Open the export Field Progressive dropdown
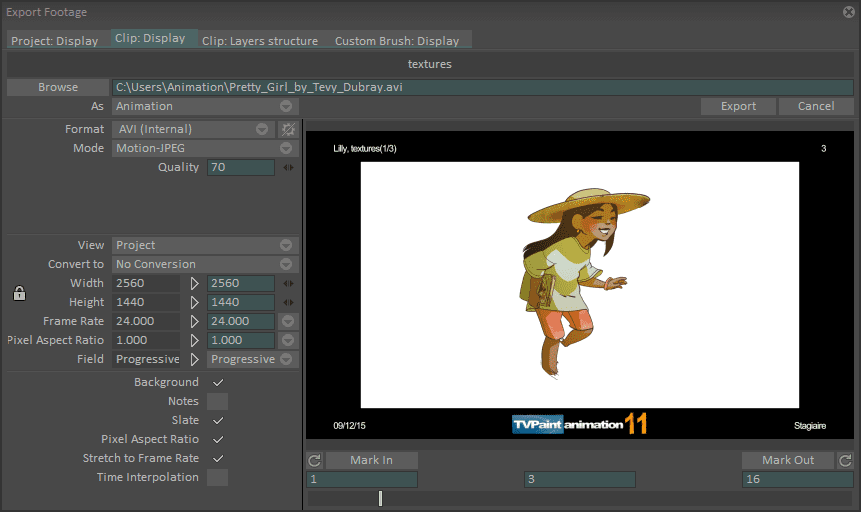This screenshot has height=512, width=861. pos(253,359)
